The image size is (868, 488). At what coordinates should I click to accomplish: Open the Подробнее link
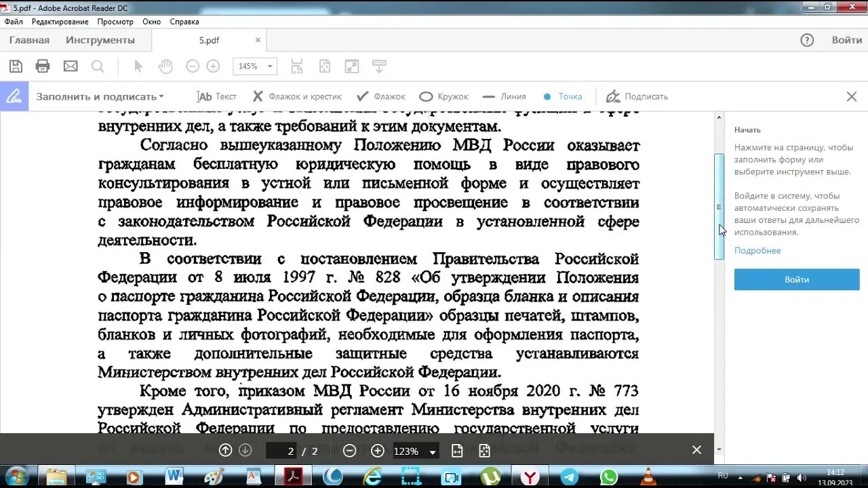757,250
